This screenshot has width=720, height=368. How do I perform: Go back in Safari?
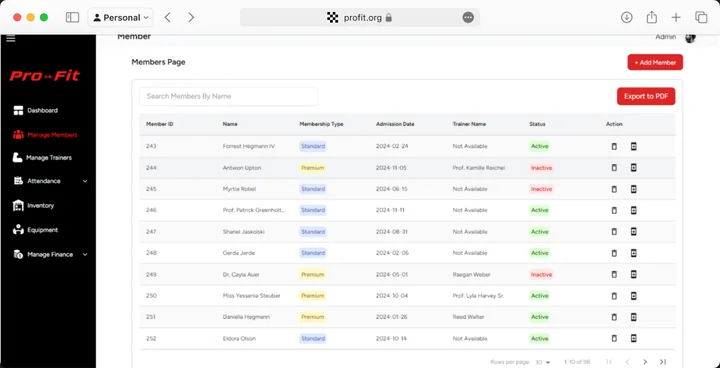point(168,17)
